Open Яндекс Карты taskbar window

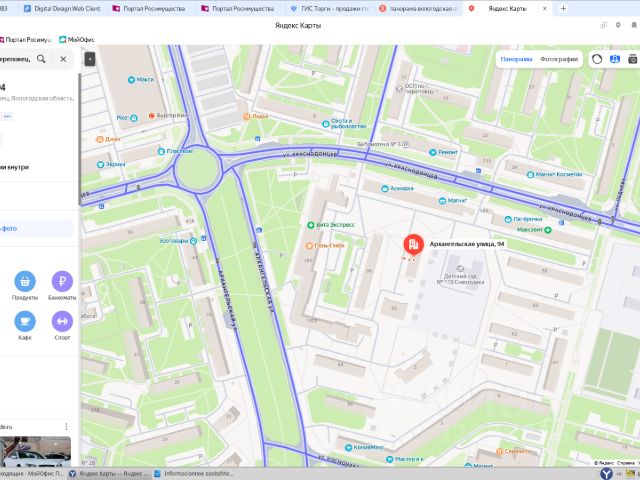109,474
